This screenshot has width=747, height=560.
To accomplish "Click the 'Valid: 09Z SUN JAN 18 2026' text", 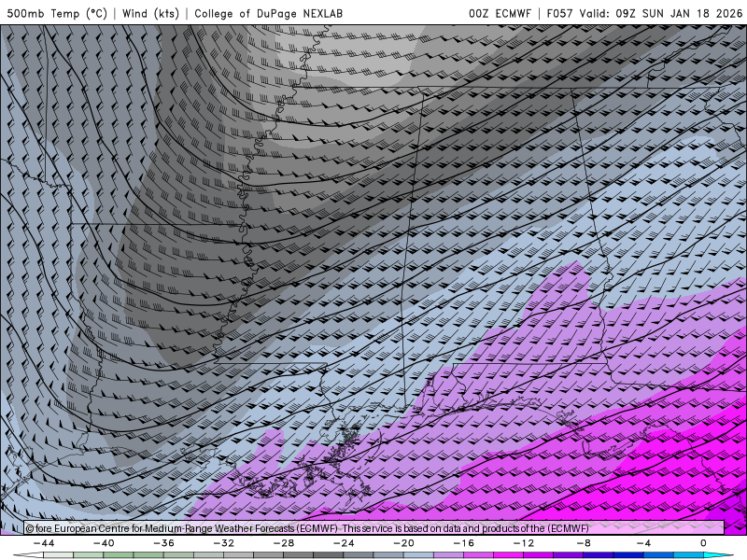I will 661,14.
